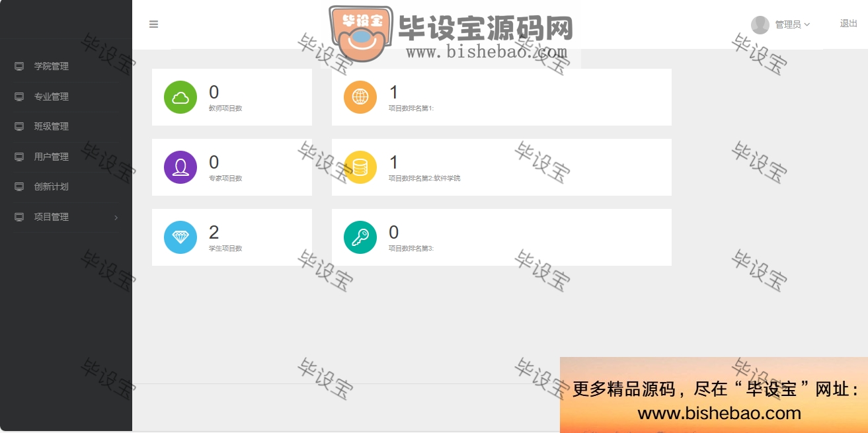The width and height of the screenshot is (868, 433).
Task: Click the orange globe icon for 排名第1
Action: (360, 97)
